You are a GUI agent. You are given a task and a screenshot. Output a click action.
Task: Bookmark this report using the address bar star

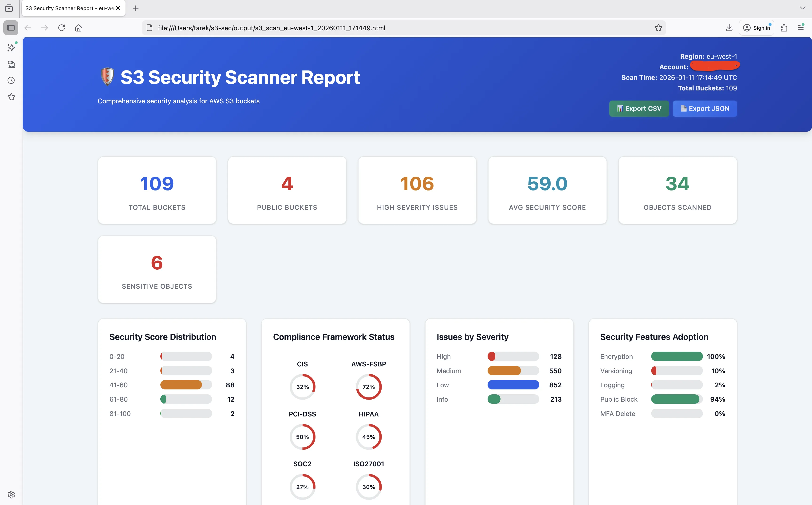point(658,28)
